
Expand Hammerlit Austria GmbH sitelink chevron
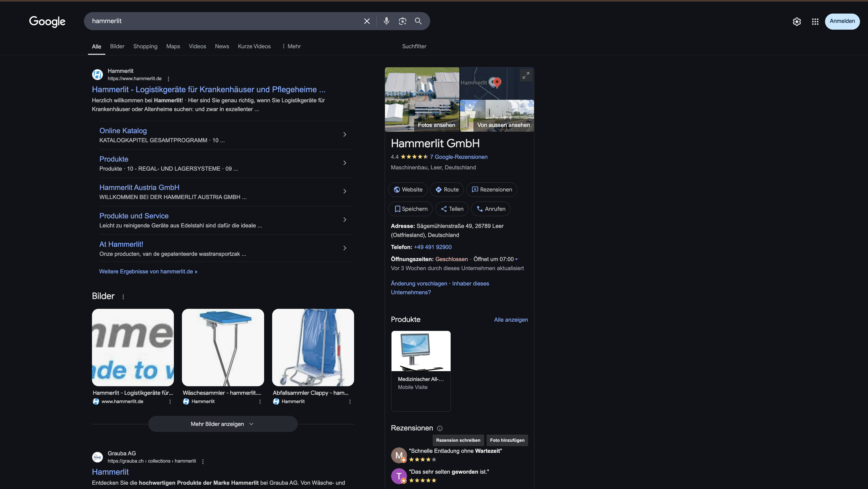(x=345, y=191)
